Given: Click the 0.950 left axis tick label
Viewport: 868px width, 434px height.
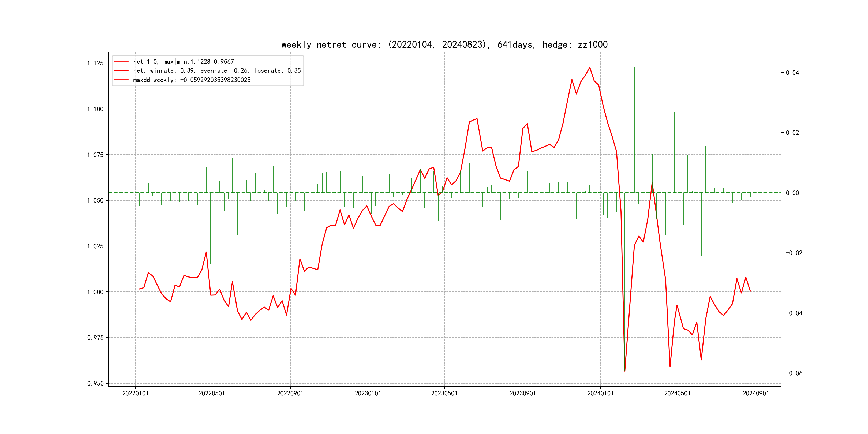Looking at the screenshot, I should tap(95, 383).
